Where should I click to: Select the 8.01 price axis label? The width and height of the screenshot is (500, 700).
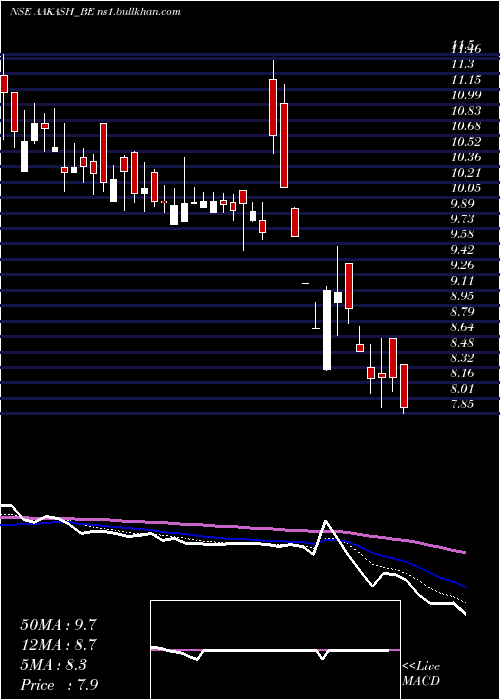coord(464,389)
